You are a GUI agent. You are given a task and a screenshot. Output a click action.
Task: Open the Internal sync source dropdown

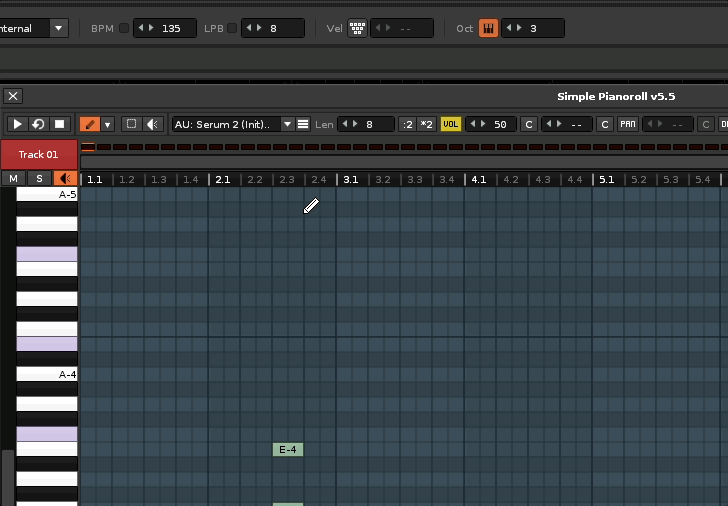pos(58,28)
